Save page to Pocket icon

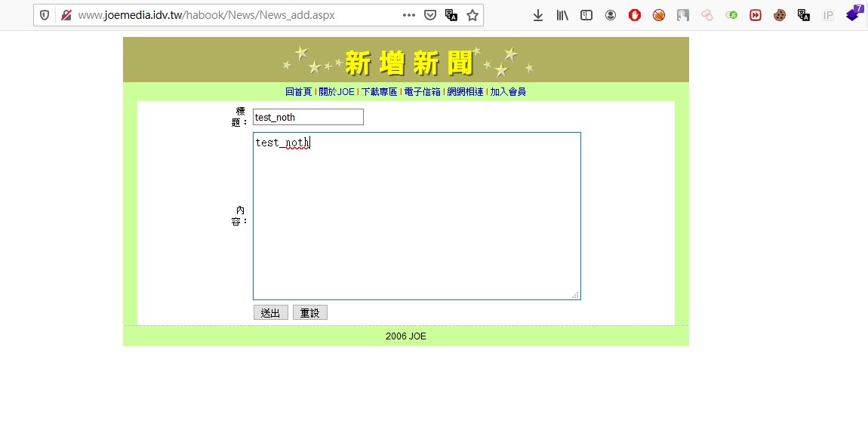tap(430, 15)
